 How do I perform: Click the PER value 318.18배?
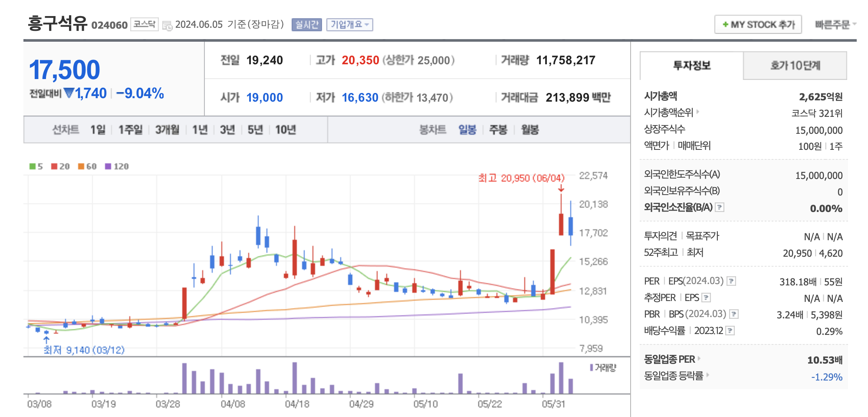pyautogui.click(x=798, y=281)
